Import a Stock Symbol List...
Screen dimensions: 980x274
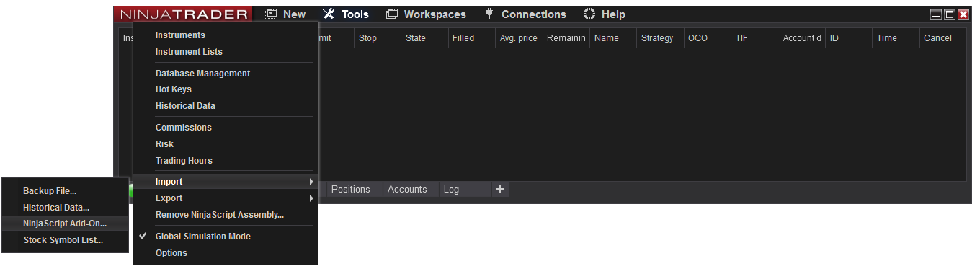(x=63, y=240)
